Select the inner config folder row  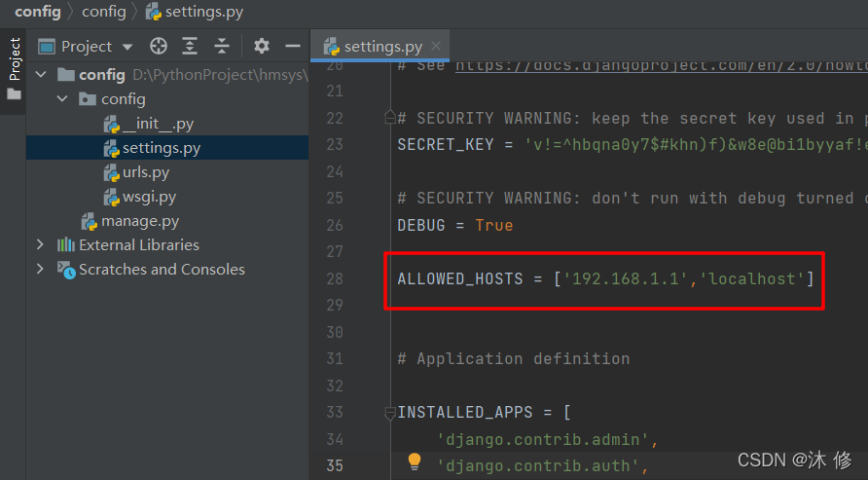pos(167,98)
